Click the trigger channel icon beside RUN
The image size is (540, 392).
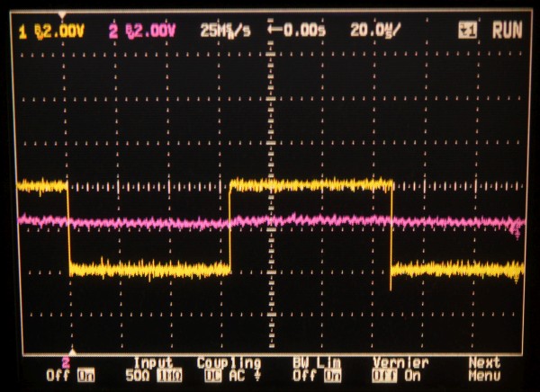click(466, 31)
